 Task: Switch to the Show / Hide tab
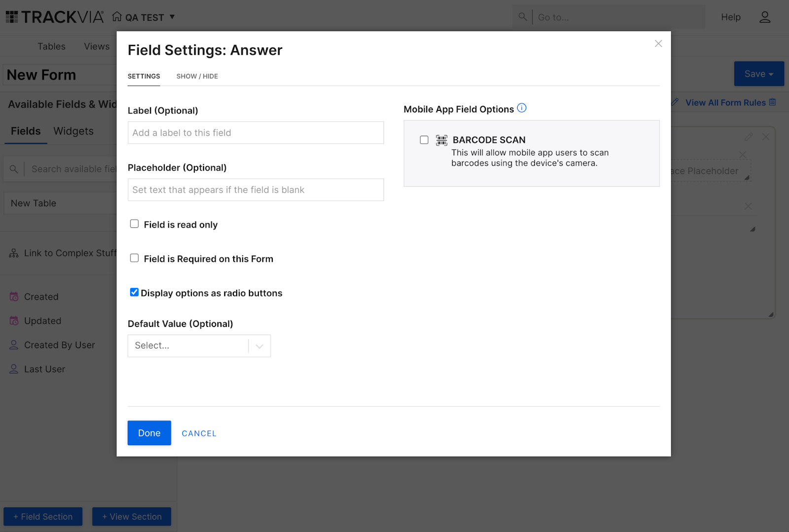197,76
